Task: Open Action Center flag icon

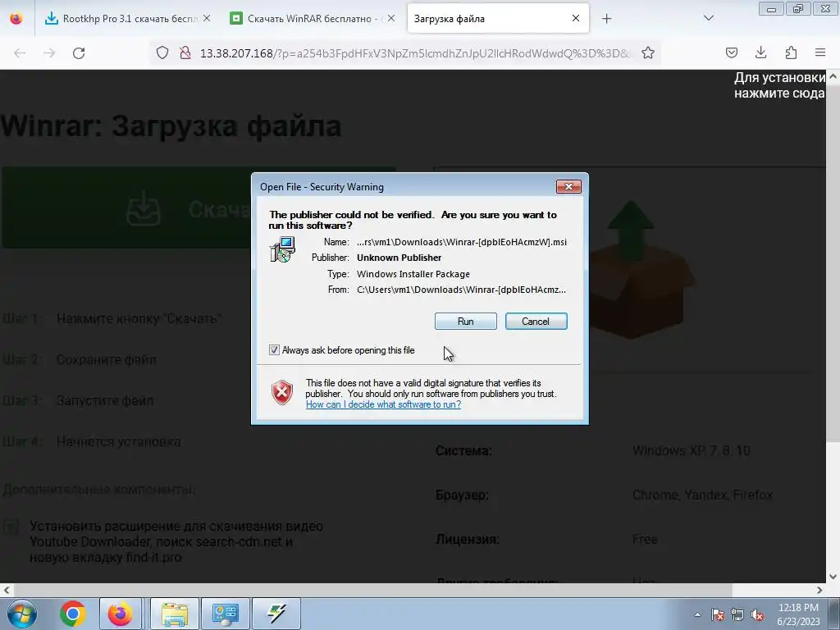Action: tap(717, 614)
